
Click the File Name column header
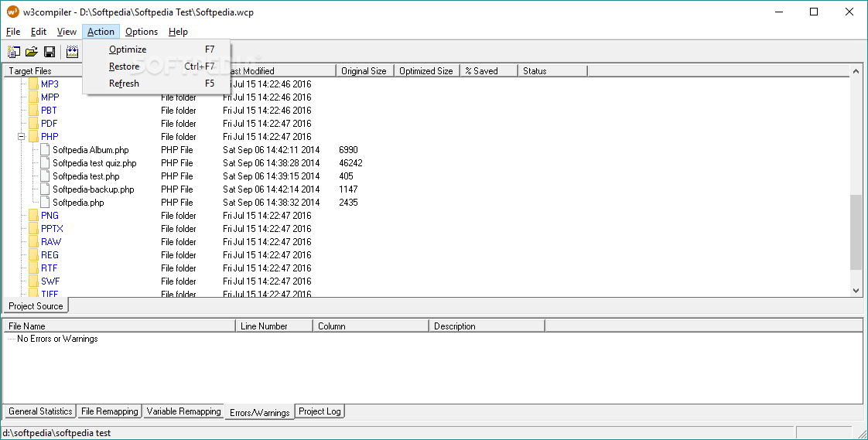pyautogui.click(x=120, y=326)
